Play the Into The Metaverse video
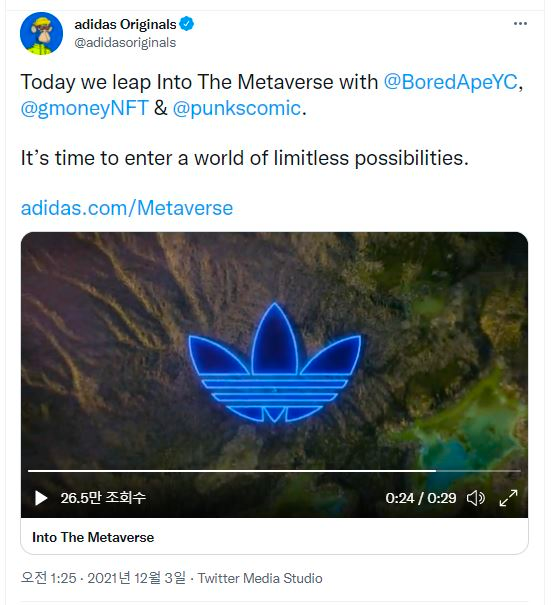This screenshot has height=605, width=551. [41, 498]
